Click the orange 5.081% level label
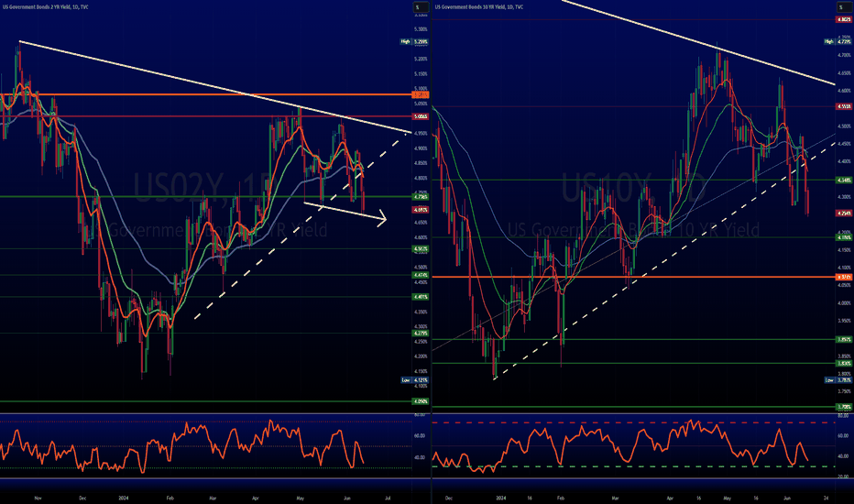Image resolution: width=854 pixels, height=504 pixels. pyautogui.click(x=421, y=94)
